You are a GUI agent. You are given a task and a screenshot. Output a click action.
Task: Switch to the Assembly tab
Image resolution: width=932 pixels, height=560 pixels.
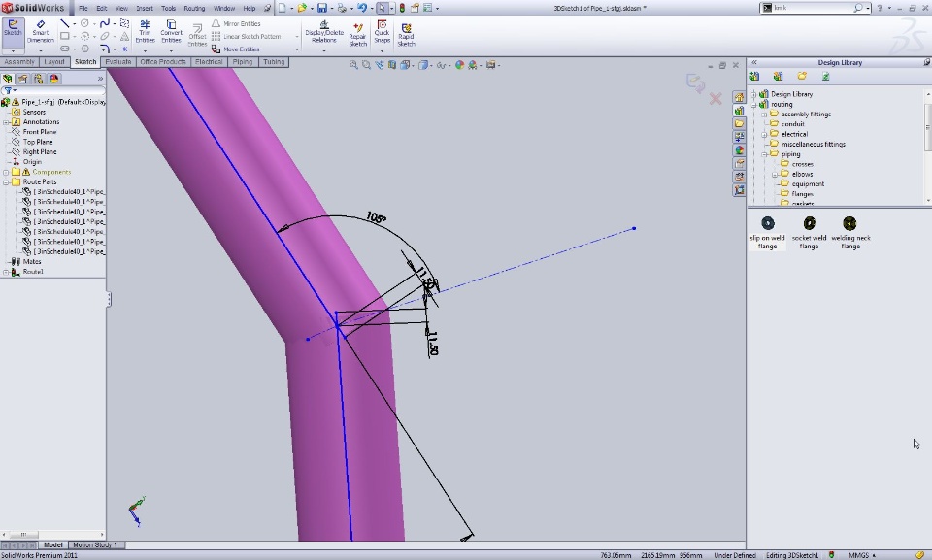click(x=19, y=62)
